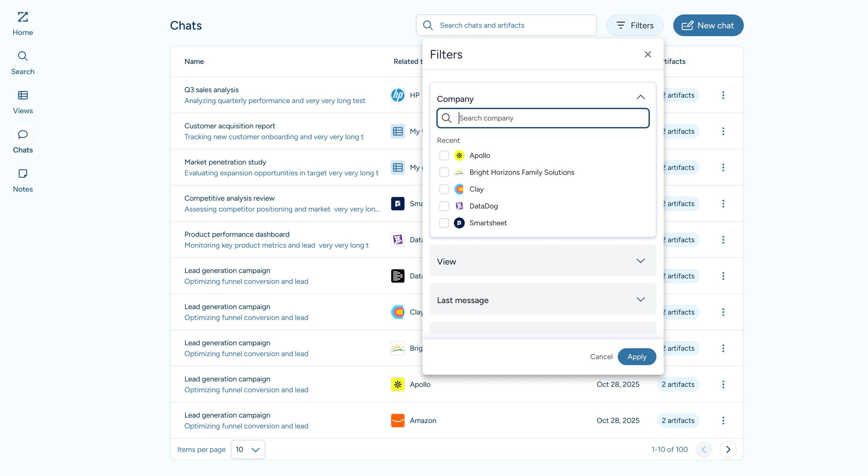The image size is (868, 476).
Task: Click the Search chats and artifacts field
Action: (506, 25)
